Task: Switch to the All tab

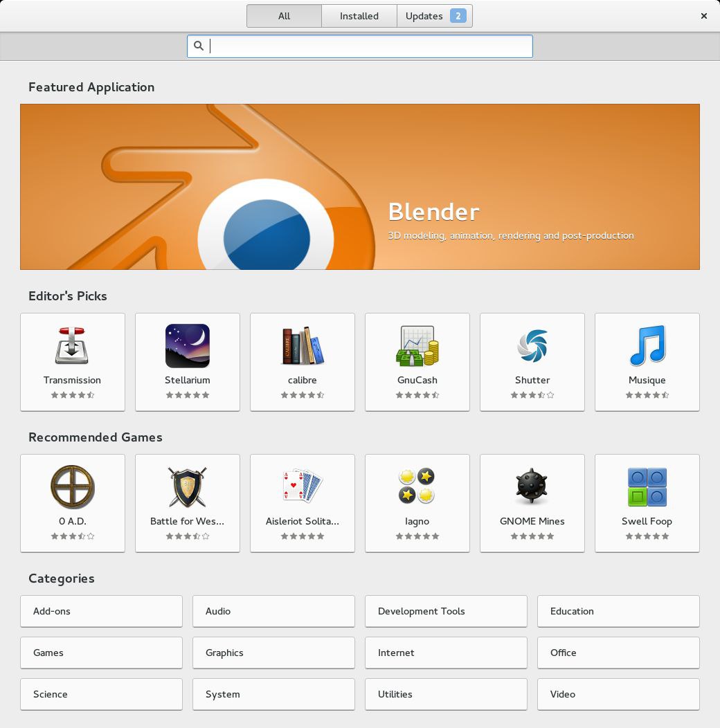Action: click(x=284, y=16)
